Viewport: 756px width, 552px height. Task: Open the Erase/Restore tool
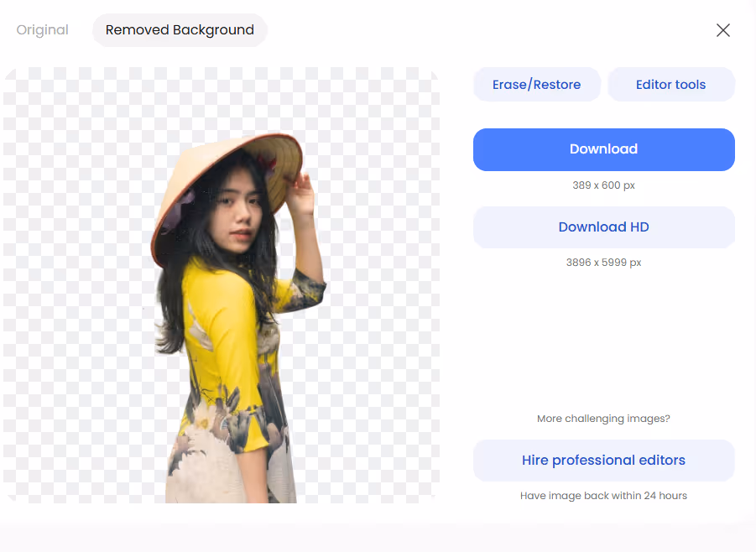(536, 85)
